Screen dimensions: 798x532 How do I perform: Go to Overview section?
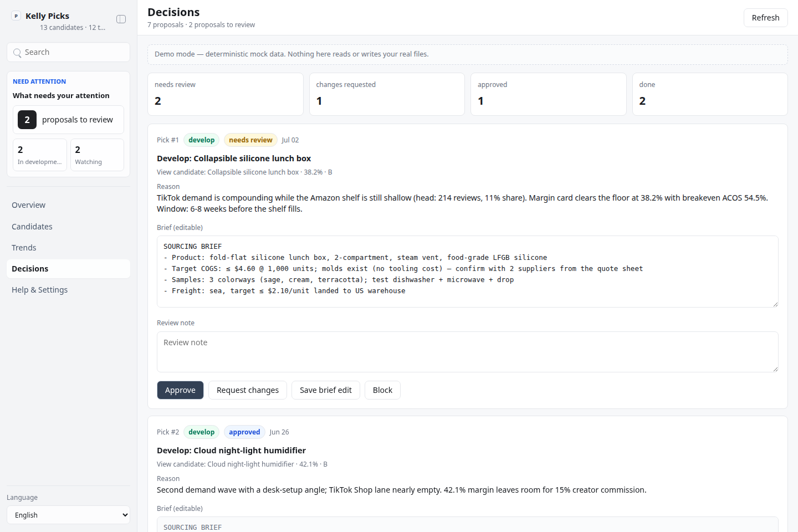tap(68, 205)
